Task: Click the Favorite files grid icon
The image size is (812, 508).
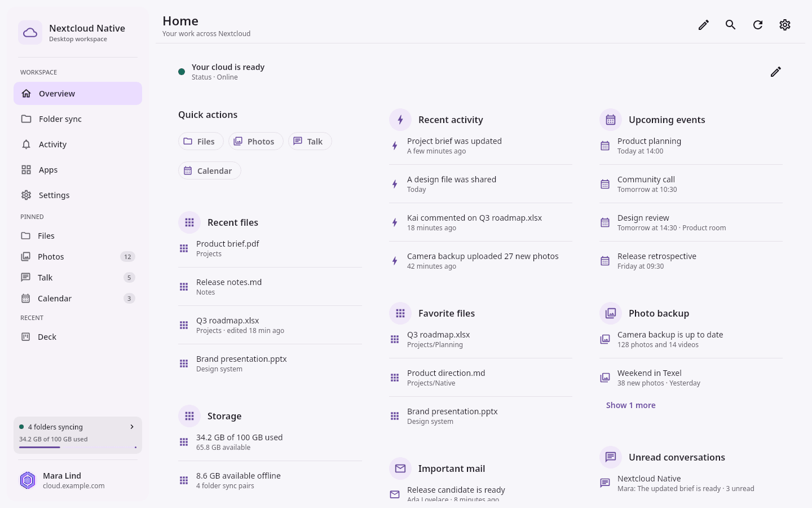Action: [x=400, y=313]
